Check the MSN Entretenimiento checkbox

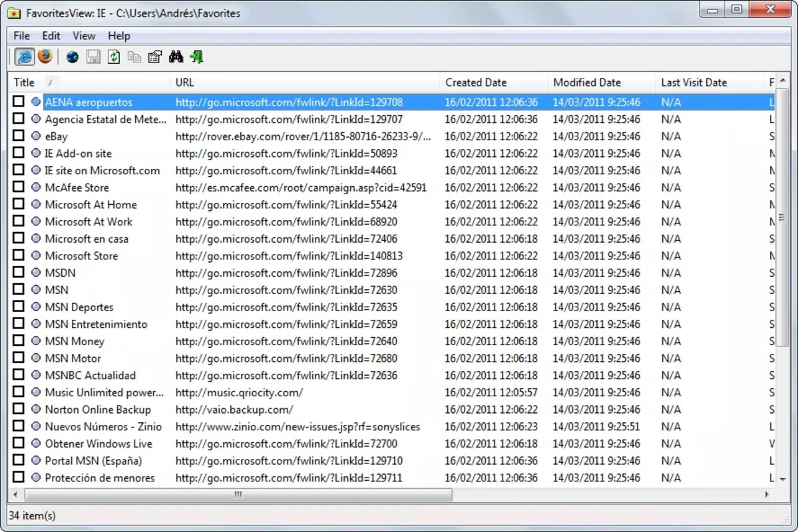tap(19, 323)
